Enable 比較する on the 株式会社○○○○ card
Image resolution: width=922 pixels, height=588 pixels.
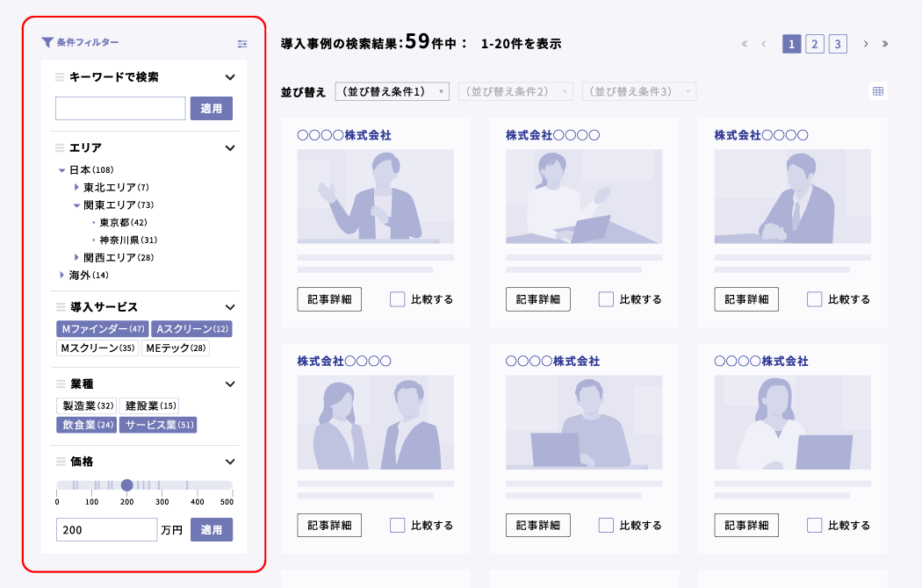pos(604,298)
